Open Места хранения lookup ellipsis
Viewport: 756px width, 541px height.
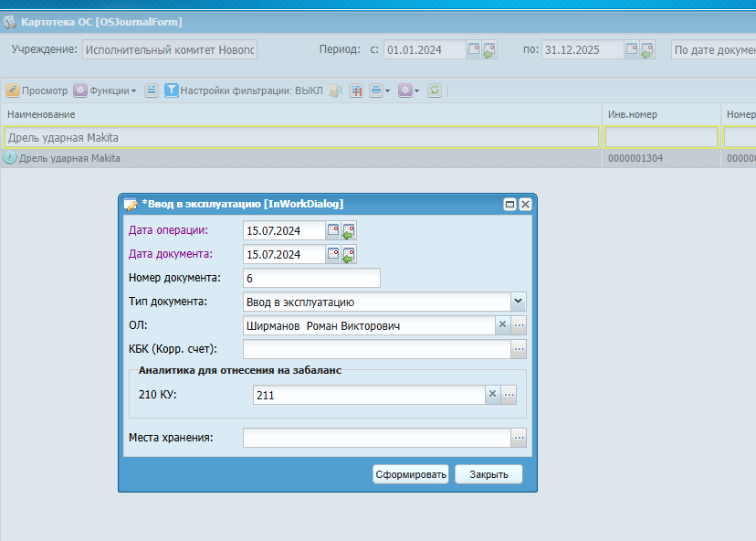point(519,438)
